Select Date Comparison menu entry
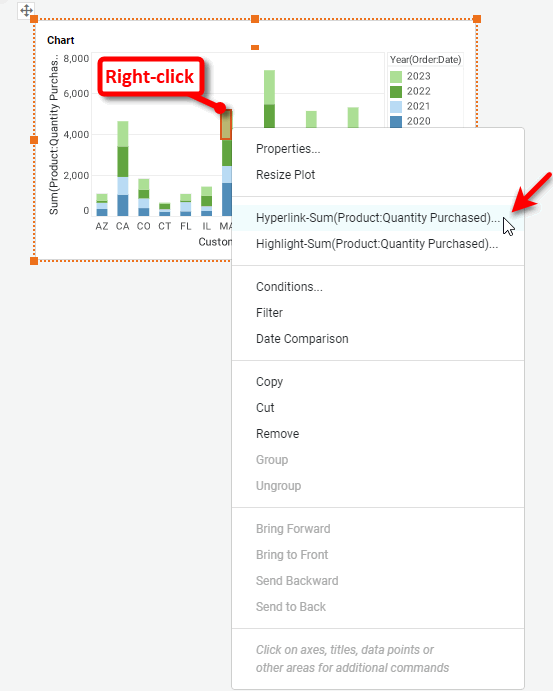Image resolution: width=553 pixels, height=691 pixels. 302,339
